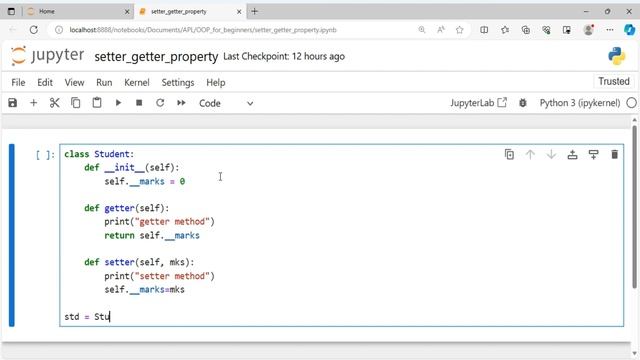Close the Home browser tab
Image resolution: width=640 pixels, height=360 pixels.
pos(127,11)
